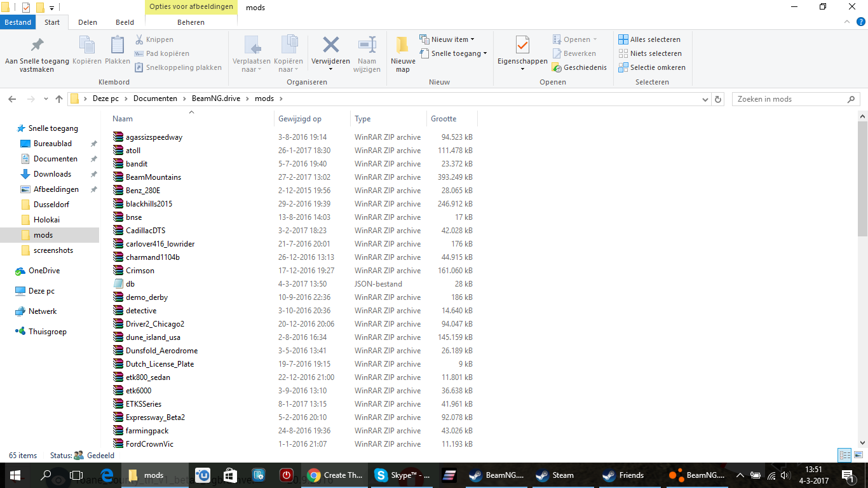868x488 pixels.
Task: Click the Verwijderen X icon
Action: [x=330, y=46]
